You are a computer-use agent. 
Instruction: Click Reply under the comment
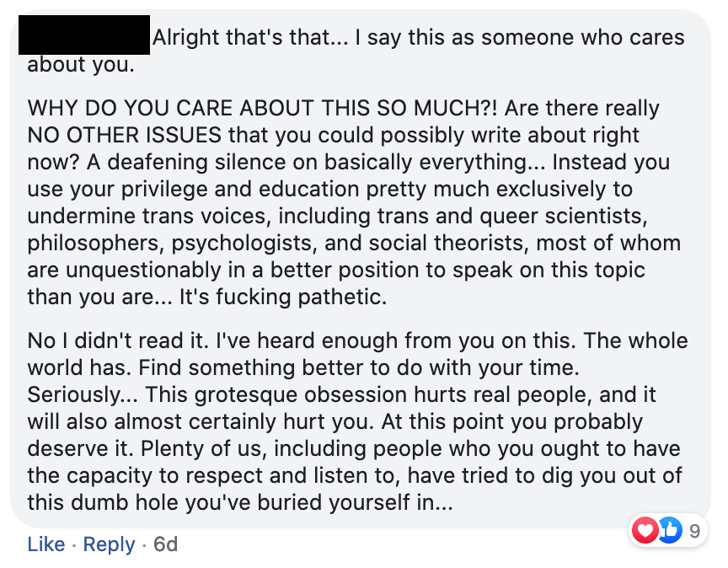point(109,544)
